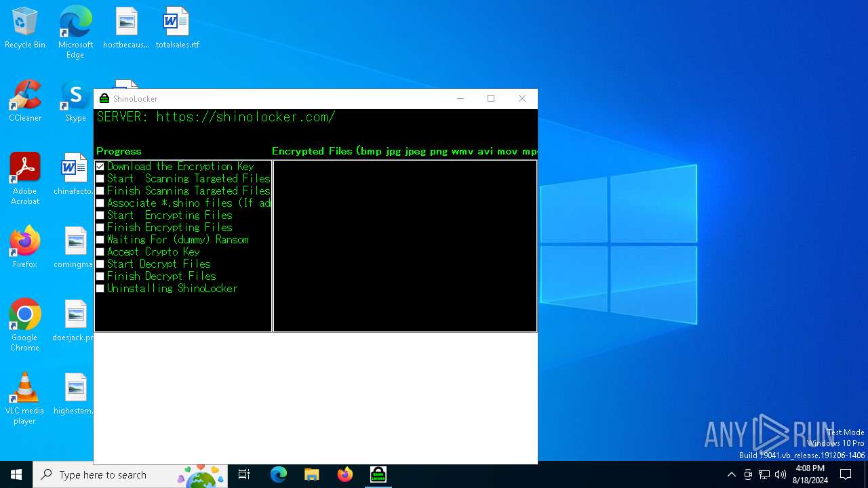The height and width of the screenshot is (488, 868).
Task: Click in the taskbar search box
Action: tap(129, 474)
